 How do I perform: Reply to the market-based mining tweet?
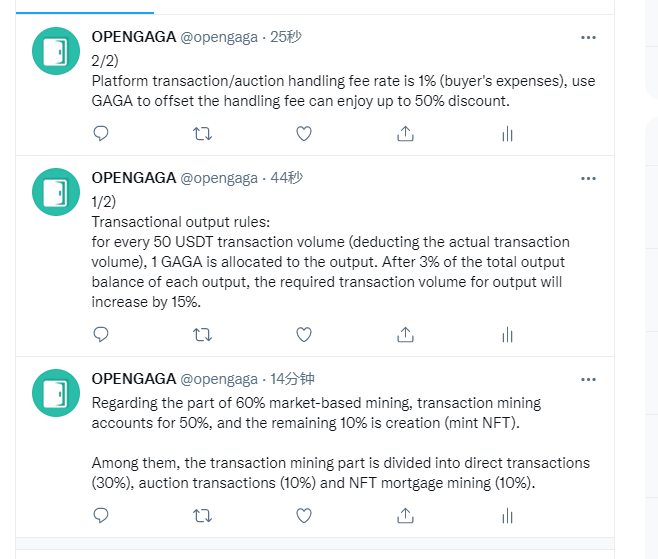101,516
